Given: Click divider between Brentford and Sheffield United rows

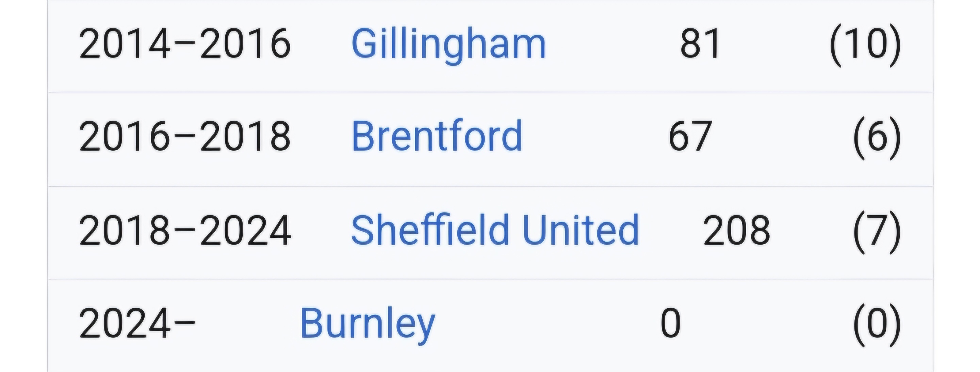Looking at the screenshot, I should click(x=490, y=186).
